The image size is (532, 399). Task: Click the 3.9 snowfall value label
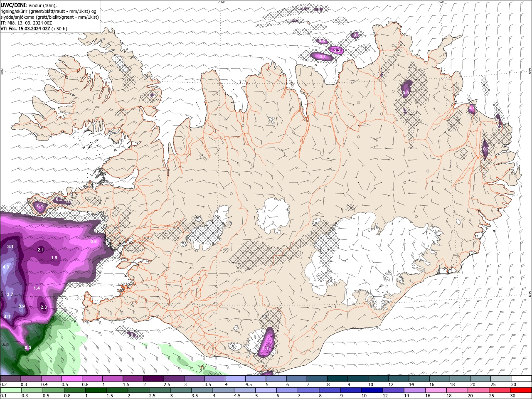click(22, 306)
